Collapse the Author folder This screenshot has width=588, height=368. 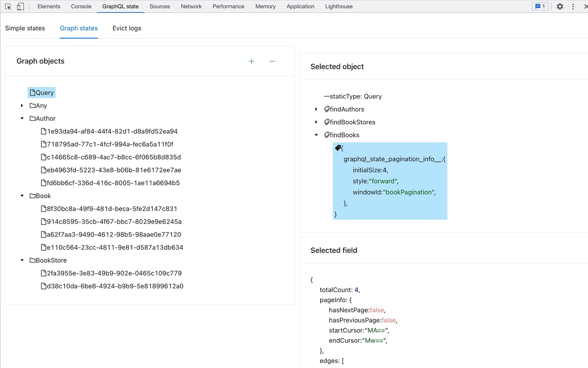coord(22,119)
